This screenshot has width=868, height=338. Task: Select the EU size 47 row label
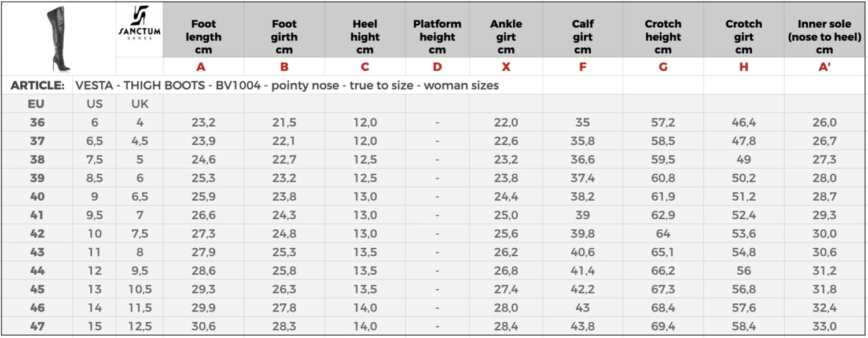click(x=37, y=326)
